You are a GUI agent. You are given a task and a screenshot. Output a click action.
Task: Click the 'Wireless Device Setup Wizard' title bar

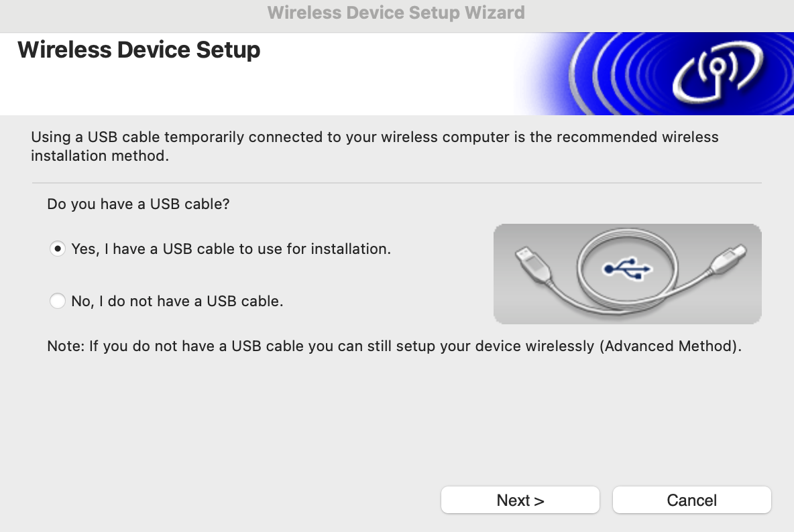pyautogui.click(x=396, y=13)
